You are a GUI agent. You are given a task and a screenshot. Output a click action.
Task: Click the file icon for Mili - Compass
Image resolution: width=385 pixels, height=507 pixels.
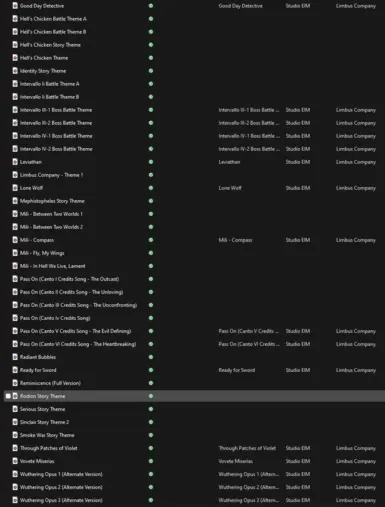click(x=15, y=240)
